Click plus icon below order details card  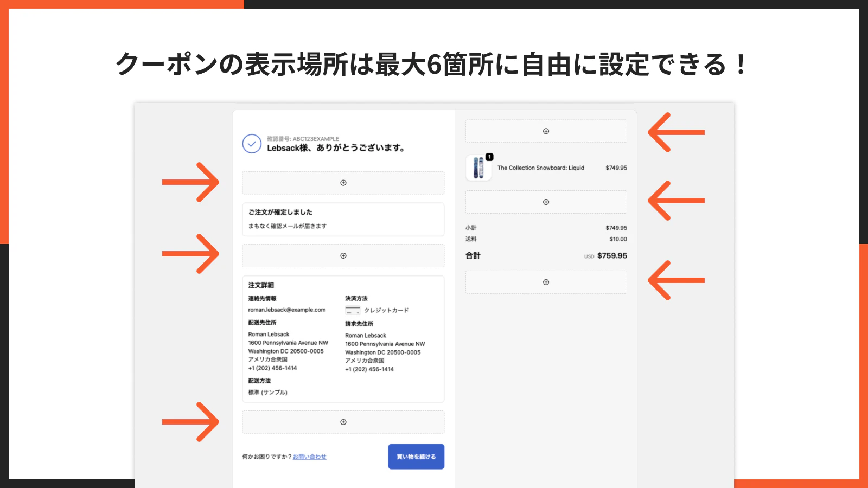coord(343,422)
